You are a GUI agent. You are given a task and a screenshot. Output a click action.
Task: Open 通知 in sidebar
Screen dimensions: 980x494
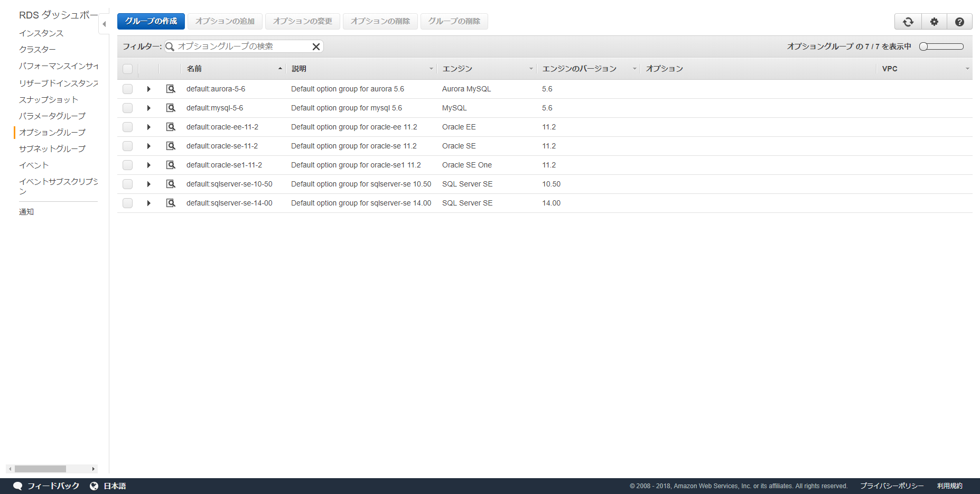[x=26, y=212]
